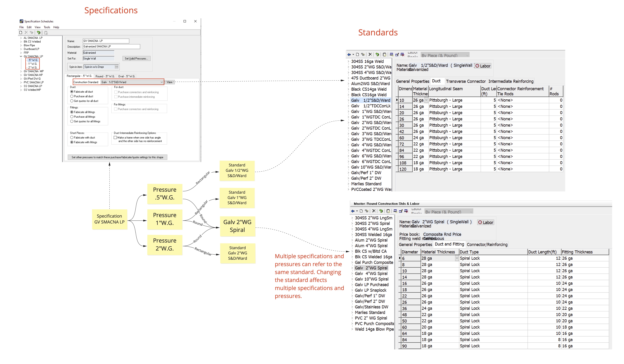
Task: Click the Spin-in item browse ellipsis button
Action: pos(117,67)
